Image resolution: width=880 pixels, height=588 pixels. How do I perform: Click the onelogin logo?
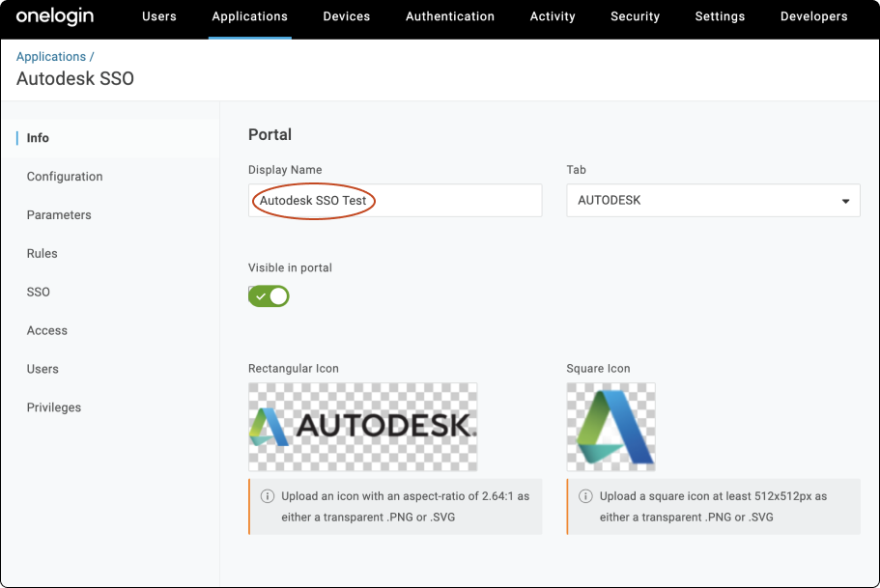point(55,16)
